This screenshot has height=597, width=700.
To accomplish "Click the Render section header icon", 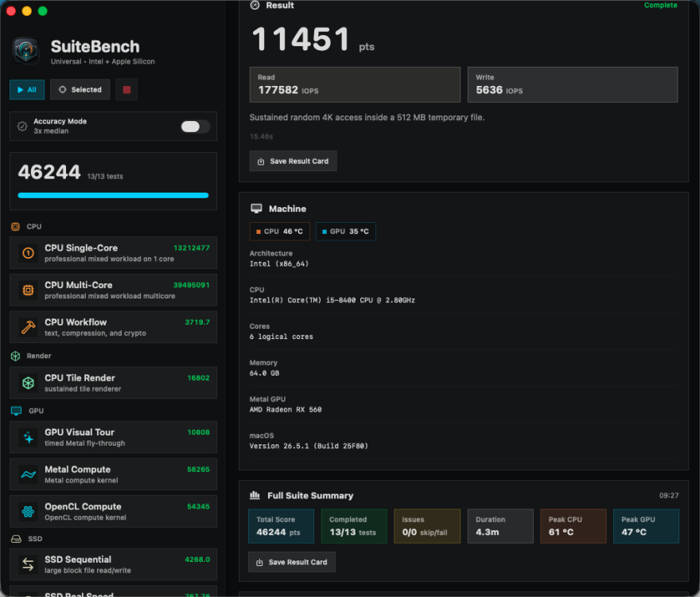I will click(16, 356).
